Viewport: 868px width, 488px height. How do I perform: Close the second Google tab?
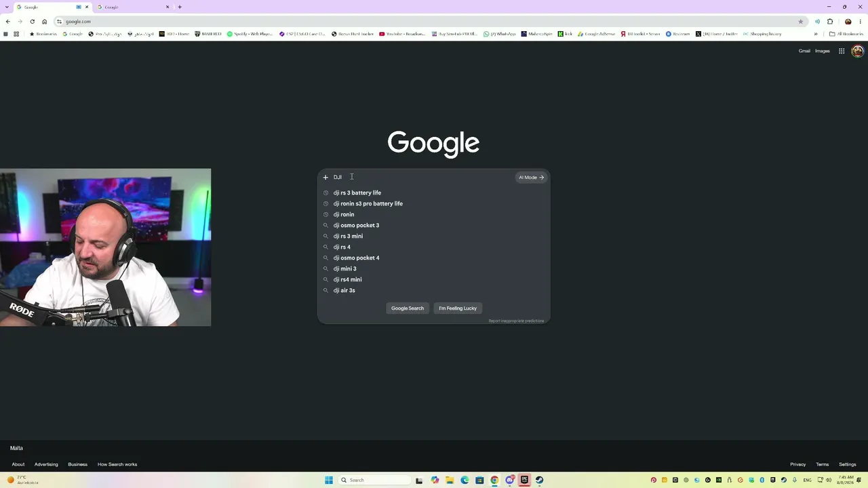167,7
